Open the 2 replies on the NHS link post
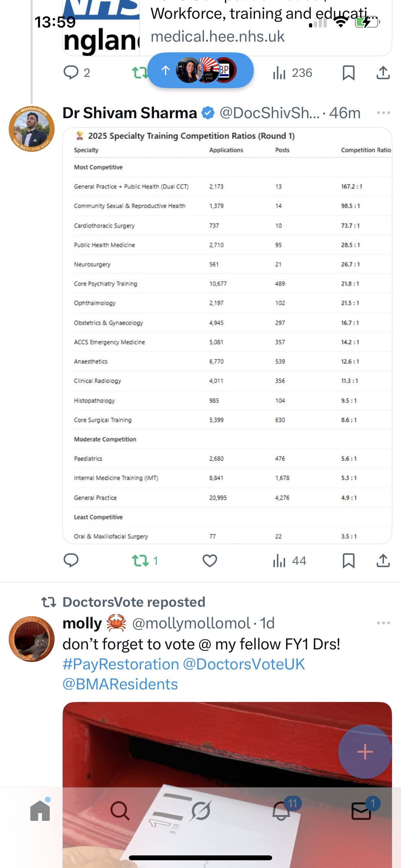The image size is (401, 868). tap(77, 72)
